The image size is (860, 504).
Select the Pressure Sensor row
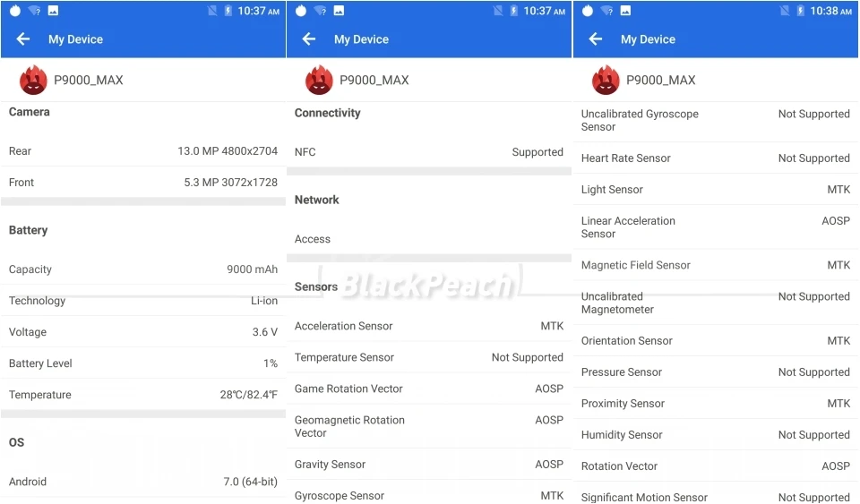point(716,372)
